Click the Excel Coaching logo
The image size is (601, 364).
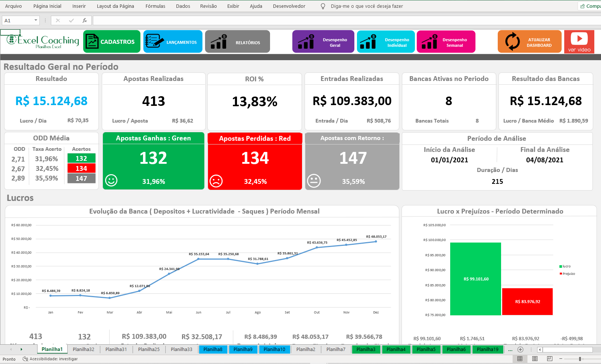coord(42,41)
